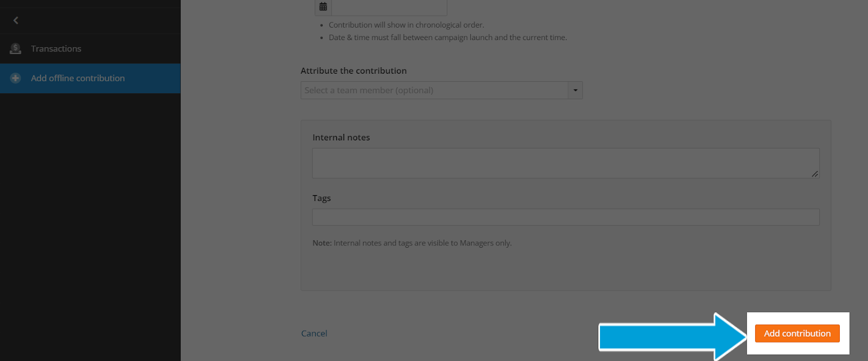
Task: Select the Add offline contribution label
Action: pos(78,78)
